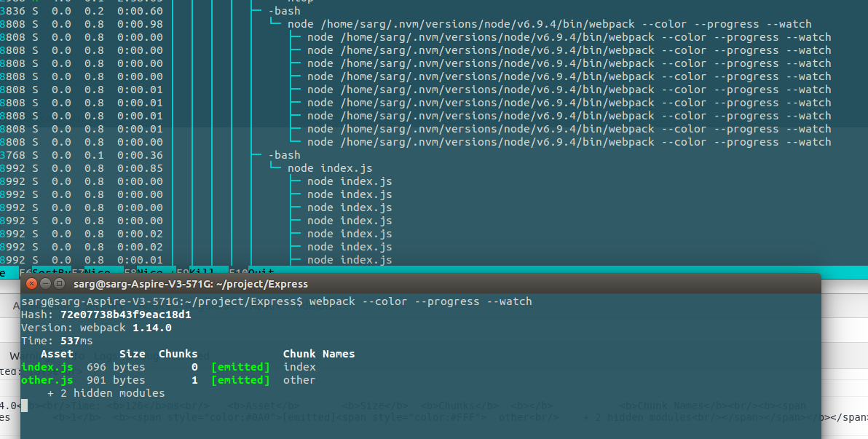Click the 'Size' column header
Screen dimensions: 868x439
(133, 354)
